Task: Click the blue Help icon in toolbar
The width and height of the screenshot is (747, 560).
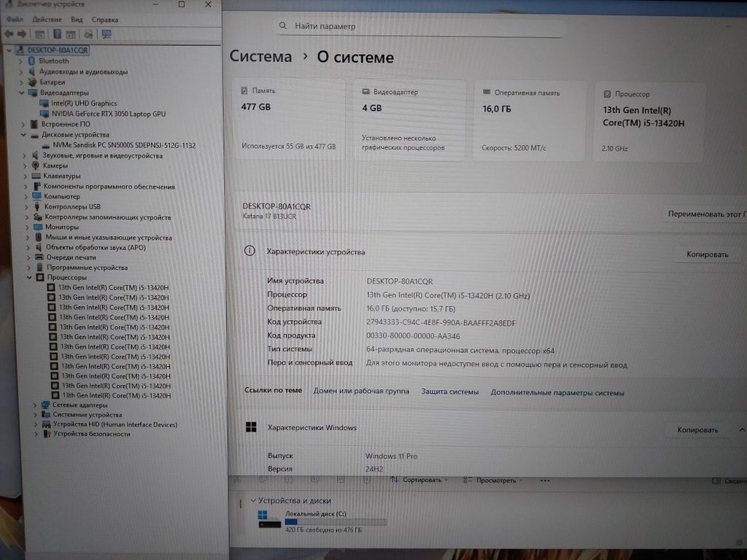Action: [x=57, y=34]
